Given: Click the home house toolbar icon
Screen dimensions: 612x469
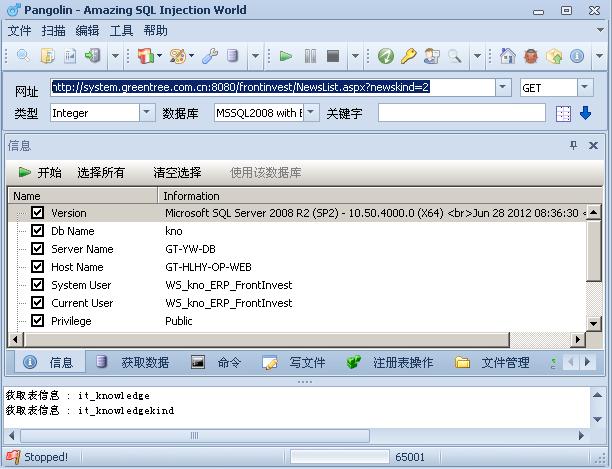Looking at the screenshot, I should [508, 56].
